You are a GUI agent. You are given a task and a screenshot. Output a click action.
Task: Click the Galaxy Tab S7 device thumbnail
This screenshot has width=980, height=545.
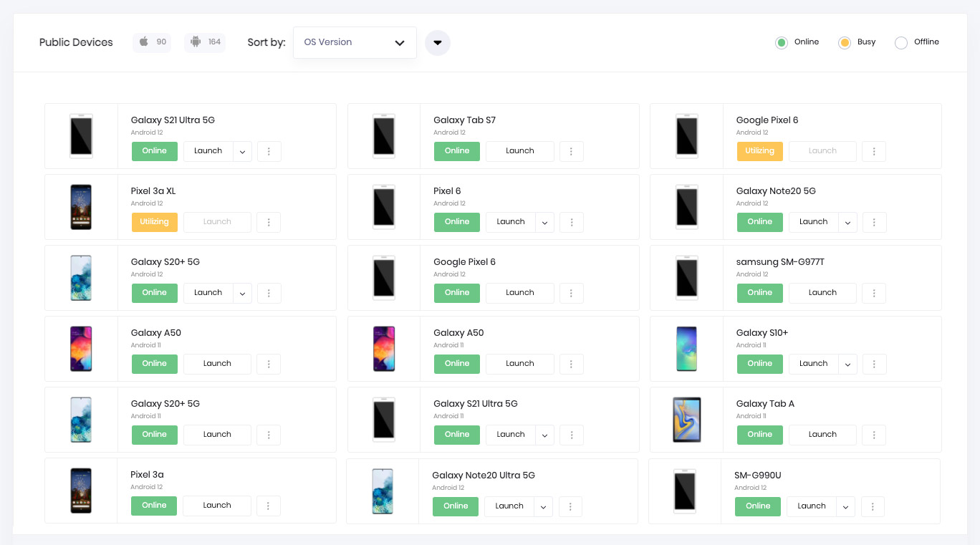tap(384, 136)
